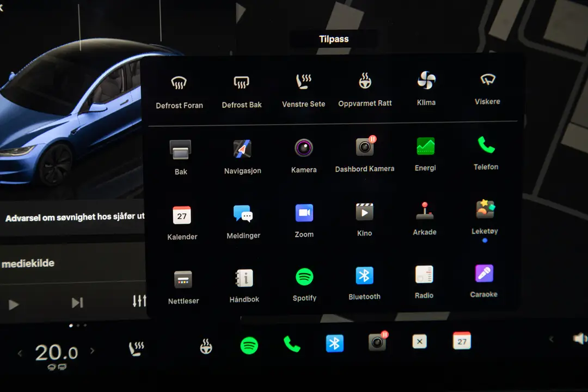Enable Oppvarmet Ratt heating
This screenshot has width=588, height=392.
click(x=365, y=80)
